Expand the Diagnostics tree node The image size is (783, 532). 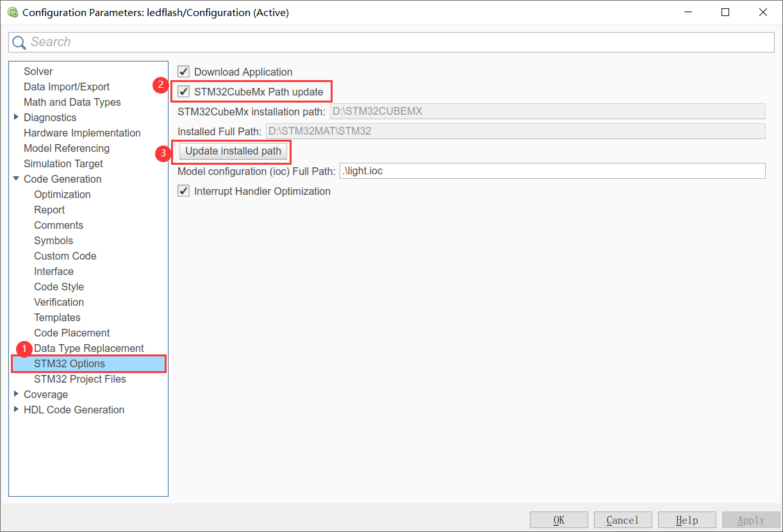[16, 117]
